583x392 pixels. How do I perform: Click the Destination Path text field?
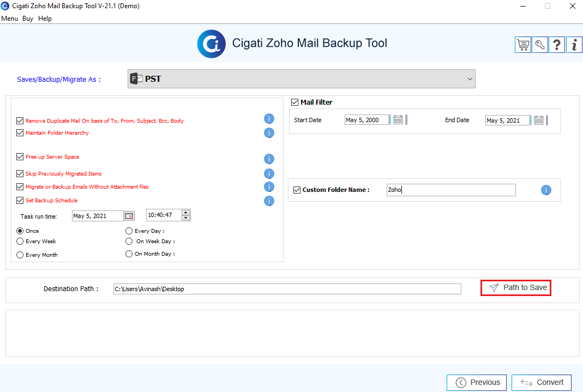[287, 289]
